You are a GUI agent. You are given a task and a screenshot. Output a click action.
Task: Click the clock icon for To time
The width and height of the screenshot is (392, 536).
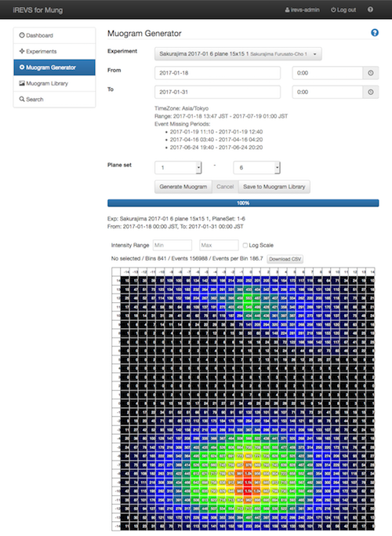pos(371,92)
